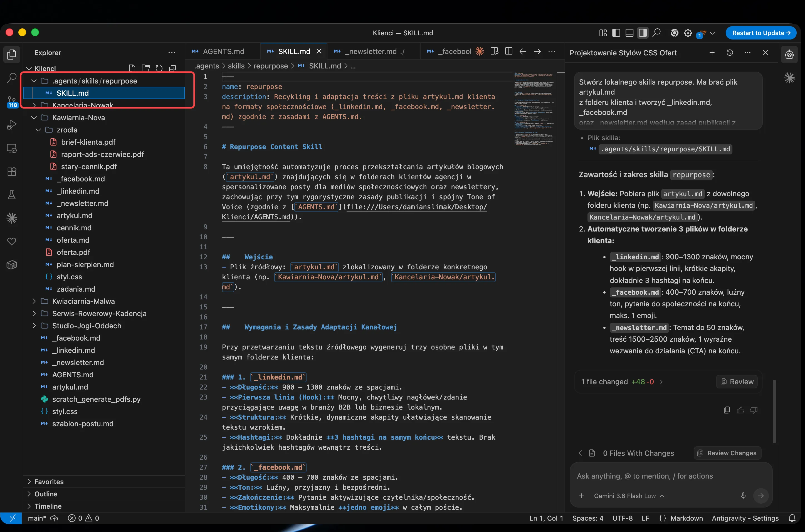Click the Review Changes button
Image resolution: width=805 pixels, height=532 pixels.
pos(728,453)
